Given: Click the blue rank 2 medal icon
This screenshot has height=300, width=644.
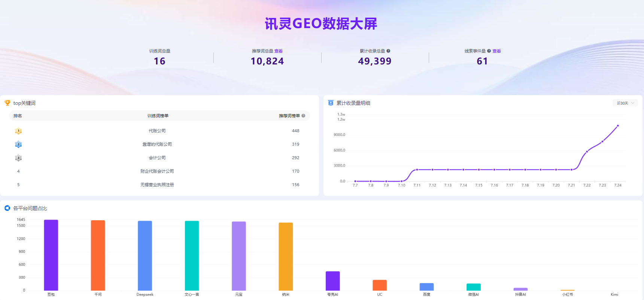Looking at the screenshot, I should tap(18, 144).
